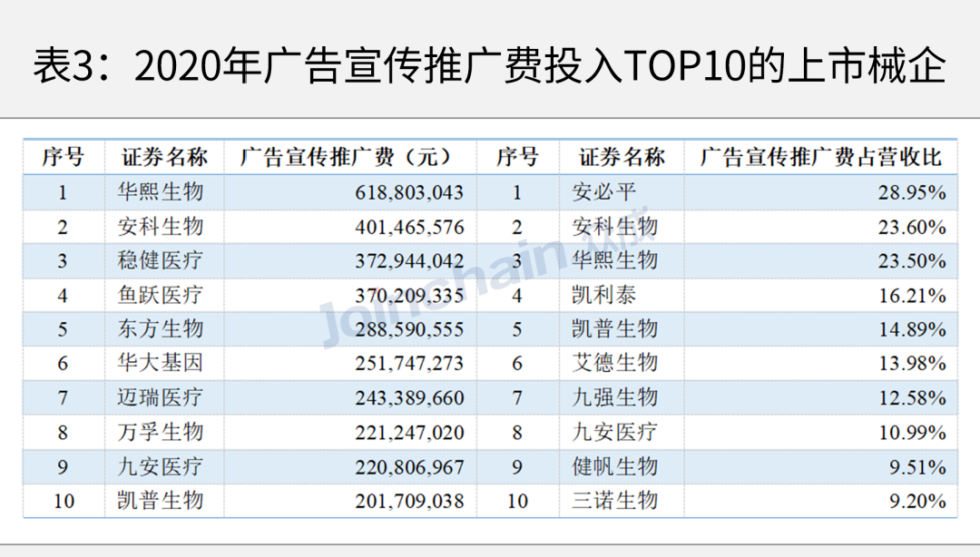Viewport: 980px width, 557px height.
Task: Click rank number 10 beside 三诺生物
Action: click(x=517, y=502)
